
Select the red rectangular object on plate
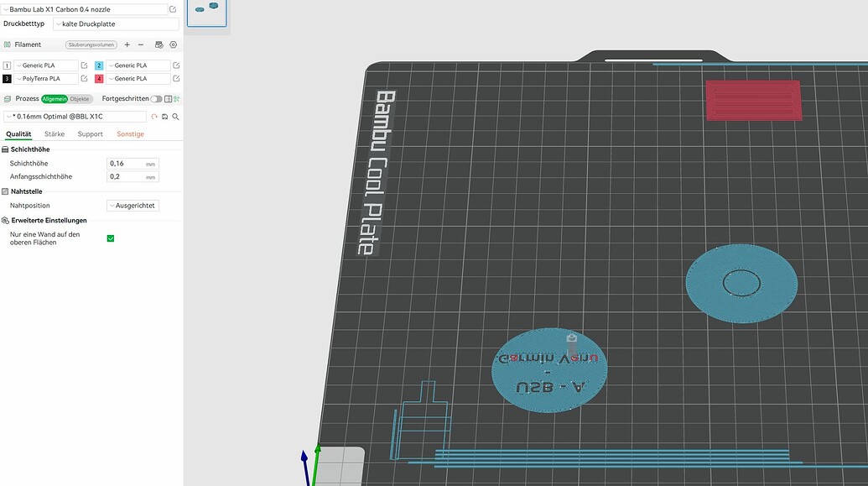(x=753, y=100)
